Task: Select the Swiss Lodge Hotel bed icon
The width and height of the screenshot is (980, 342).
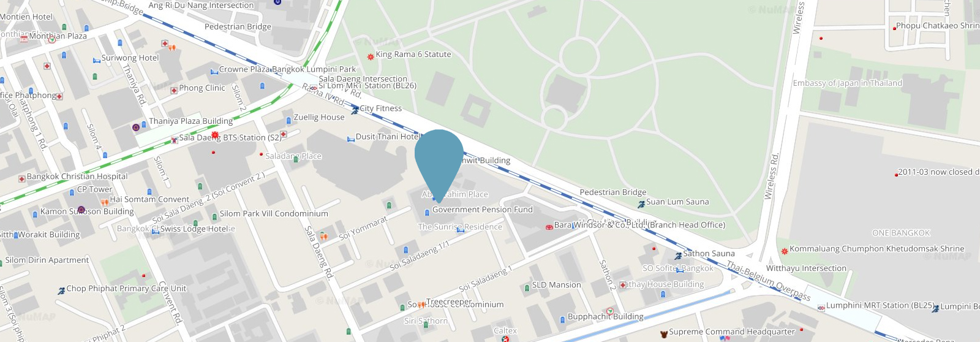Action: [x=156, y=231]
